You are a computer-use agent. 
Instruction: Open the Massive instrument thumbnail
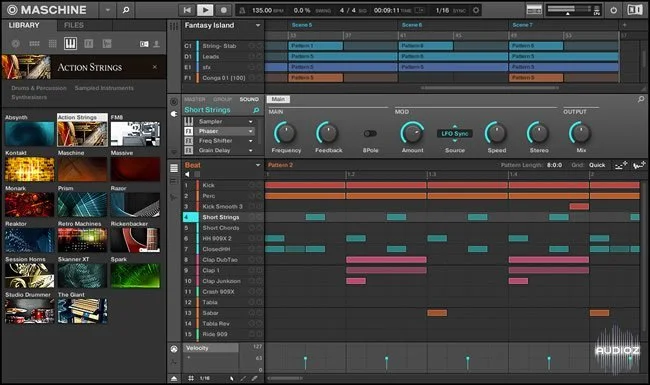[x=135, y=169]
